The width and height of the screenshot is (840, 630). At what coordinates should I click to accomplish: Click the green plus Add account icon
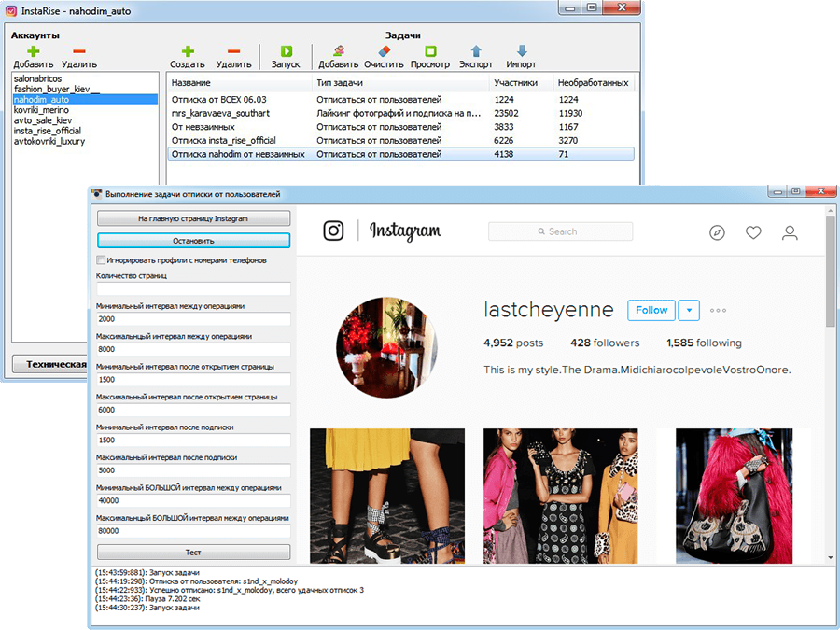[x=34, y=51]
